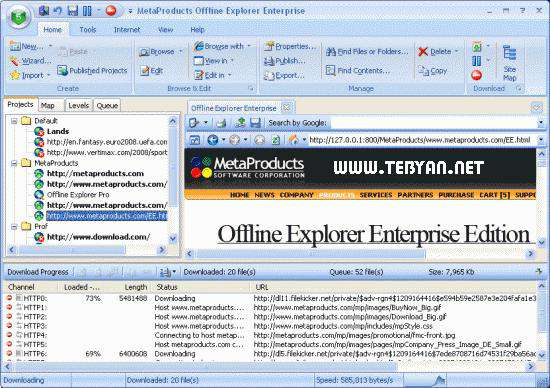Switch to the Levels panel tab
550x388 pixels.
78,105
